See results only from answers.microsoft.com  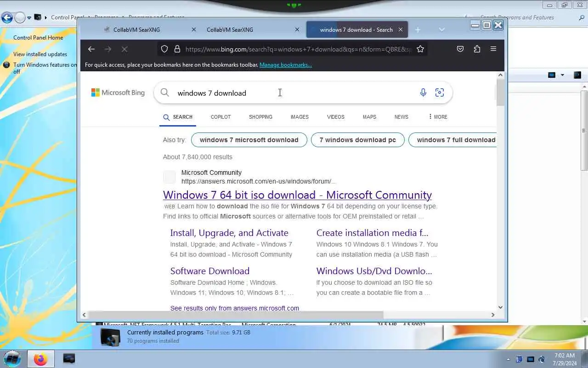click(x=235, y=308)
